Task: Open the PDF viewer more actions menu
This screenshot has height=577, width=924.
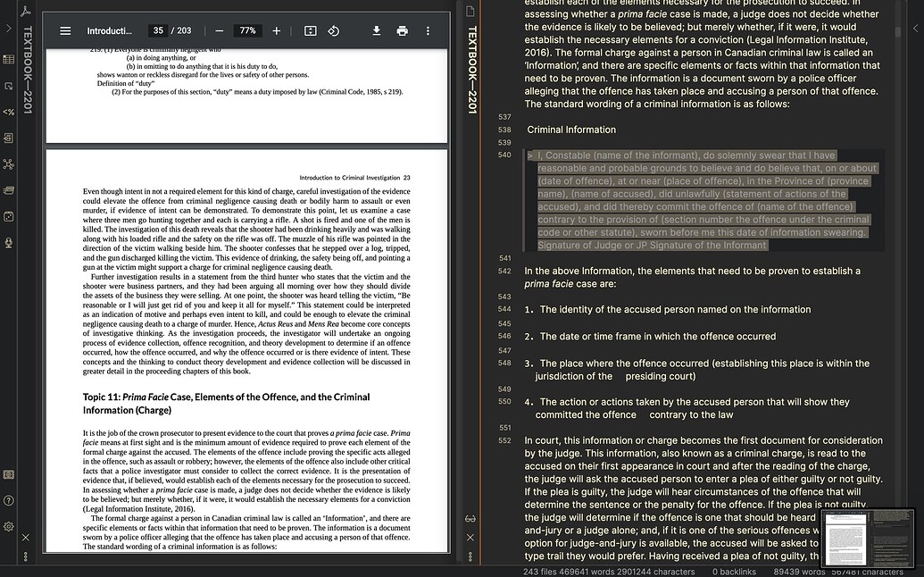Action: click(428, 30)
